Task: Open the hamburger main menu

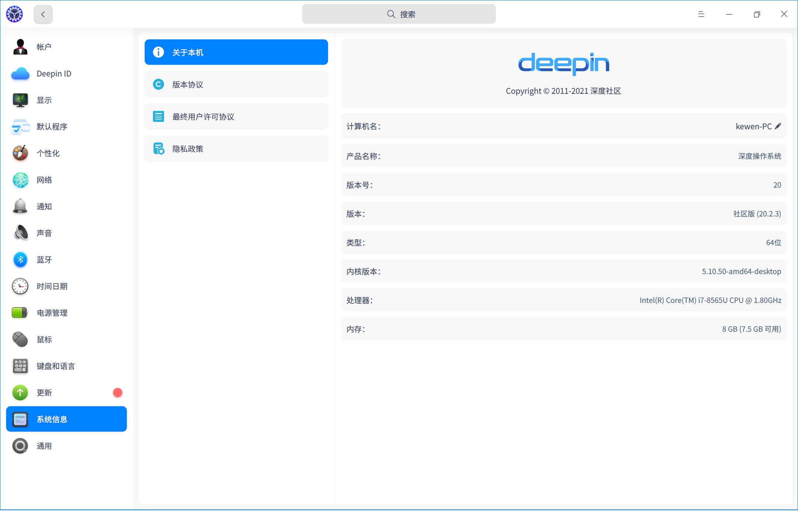Action: point(701,14)
